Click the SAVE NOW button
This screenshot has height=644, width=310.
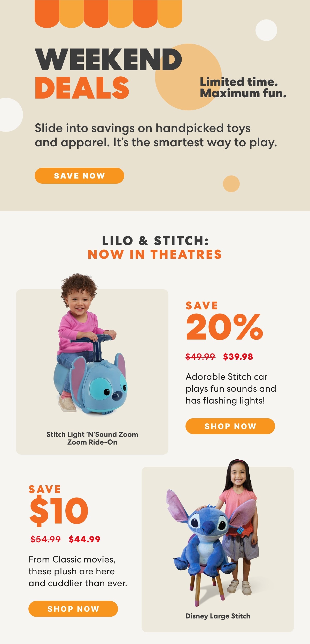pos(79,176)
